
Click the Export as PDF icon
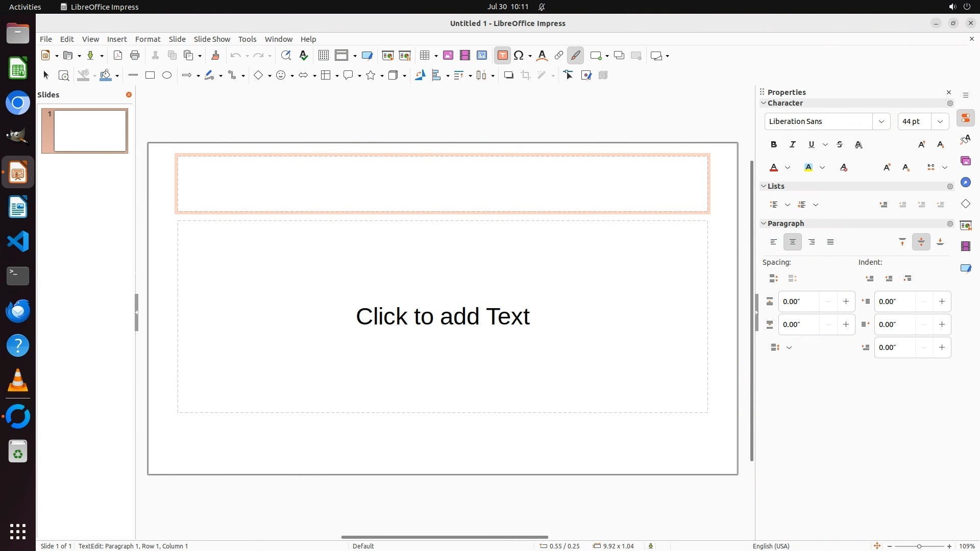118,56
